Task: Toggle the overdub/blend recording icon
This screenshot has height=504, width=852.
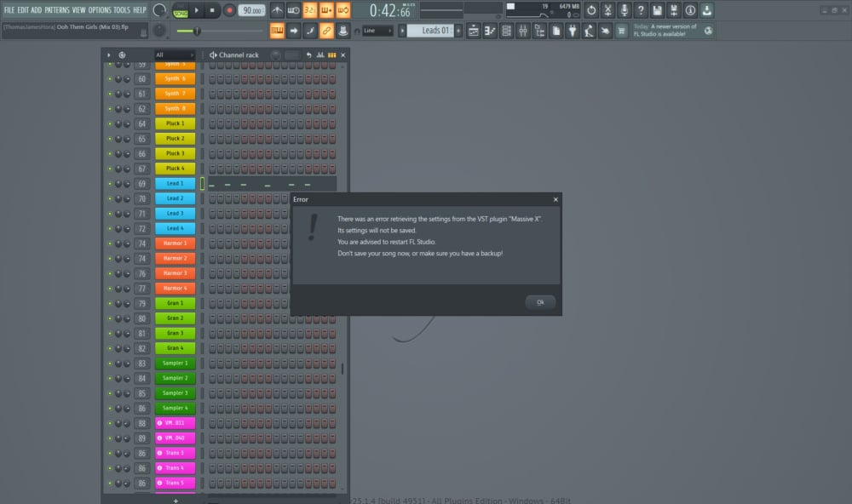Action: [326, 10]
